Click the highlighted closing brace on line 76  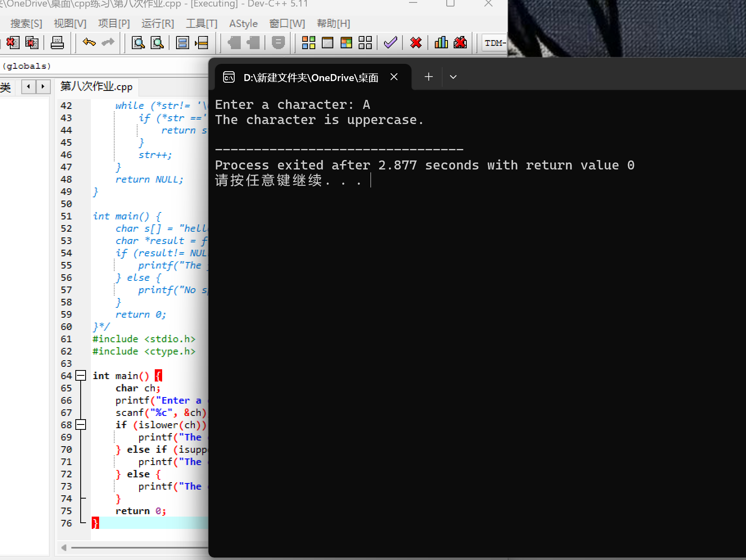point(95,523)
